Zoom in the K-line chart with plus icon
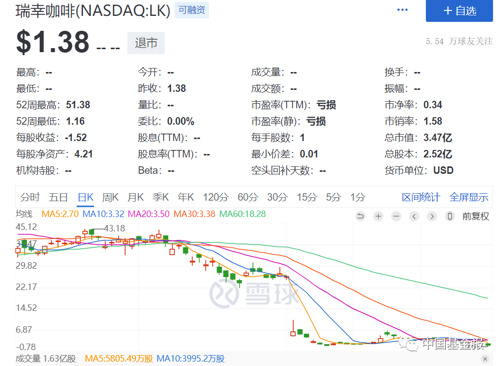500x366 pixels. pyautogui.click(x=378, y=216)
